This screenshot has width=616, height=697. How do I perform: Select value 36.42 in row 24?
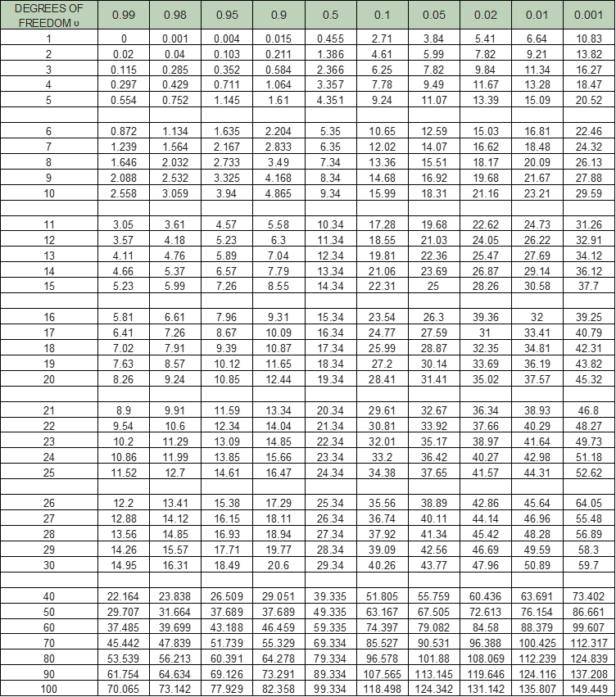[434, 457]
